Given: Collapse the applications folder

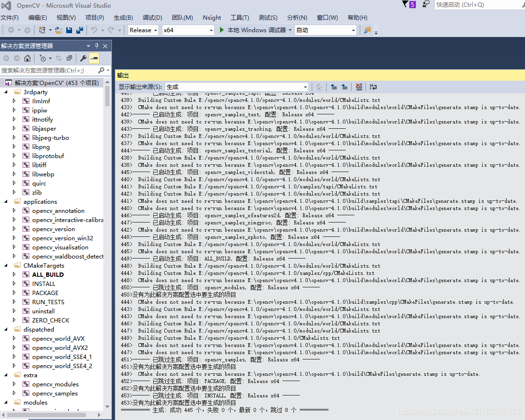Looking at the screenshot, I should tap(6, 201).
